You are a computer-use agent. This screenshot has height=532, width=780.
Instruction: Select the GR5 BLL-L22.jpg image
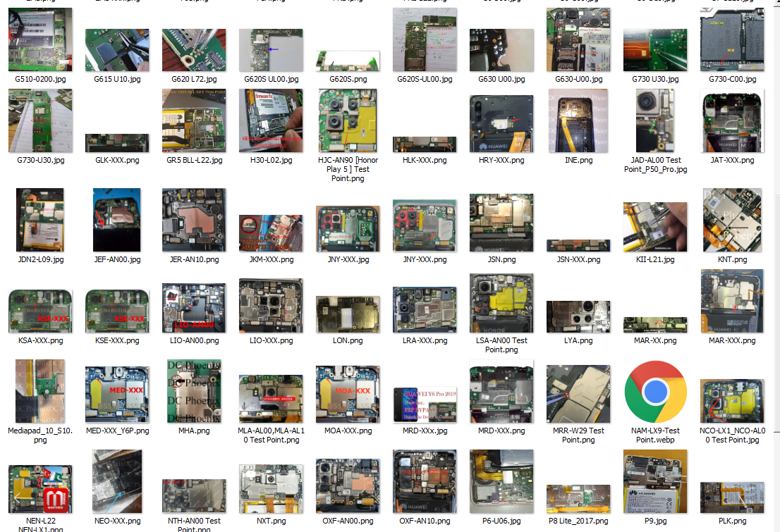tap(194, 120)
